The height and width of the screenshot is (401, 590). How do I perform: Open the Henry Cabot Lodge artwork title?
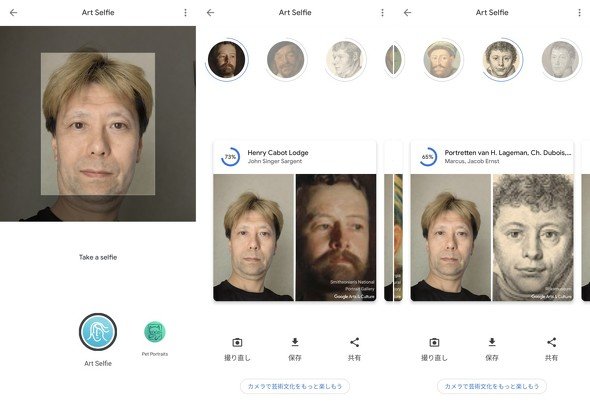click(x=278, y=152)
